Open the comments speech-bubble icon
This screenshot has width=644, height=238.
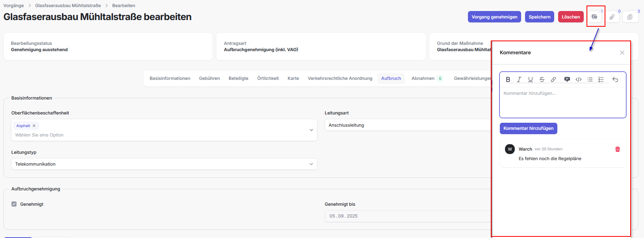[x=595, y=17]
